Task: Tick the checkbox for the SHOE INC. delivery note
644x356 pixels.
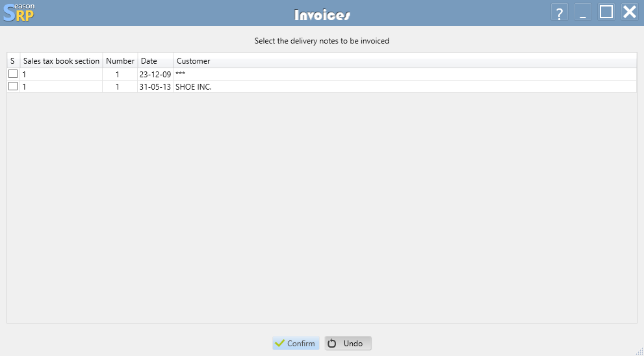Action: (13, 86)
